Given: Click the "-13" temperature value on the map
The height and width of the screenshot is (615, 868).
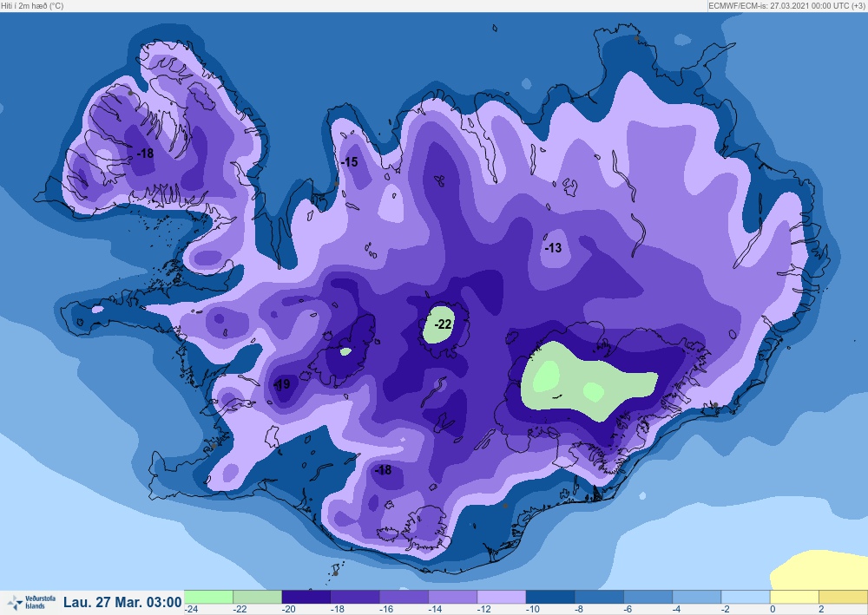Looking at the screenshot, I should pyautogui.click(x=553, y=248).
